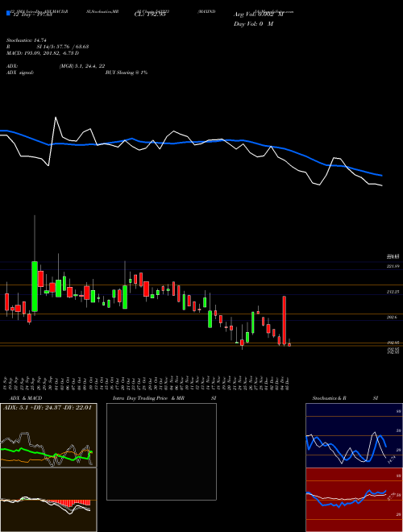Click the 'ADX: 5.1 +DY: 24.37 -DY: 22.01' header
The width and height of the screenshot is (403, 532).
click(48, 408)
